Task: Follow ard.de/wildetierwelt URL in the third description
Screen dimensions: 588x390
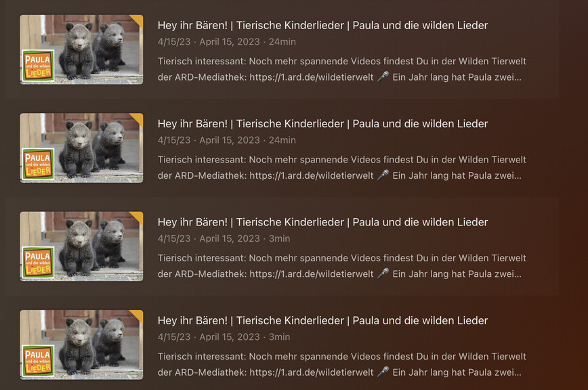Action: (x=311, y=274)
